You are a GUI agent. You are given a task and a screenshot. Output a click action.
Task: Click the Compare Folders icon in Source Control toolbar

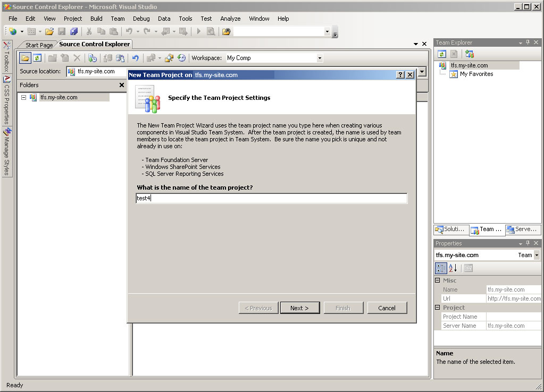tap(169, 58)
